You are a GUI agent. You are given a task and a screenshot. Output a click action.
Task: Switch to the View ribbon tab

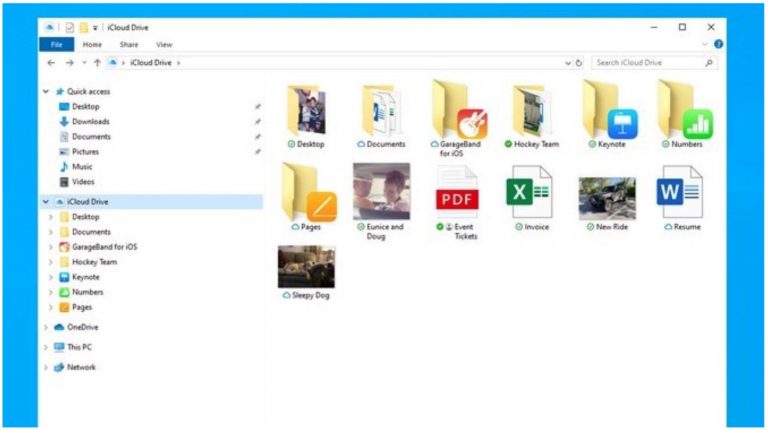click(x=164, y=45)
